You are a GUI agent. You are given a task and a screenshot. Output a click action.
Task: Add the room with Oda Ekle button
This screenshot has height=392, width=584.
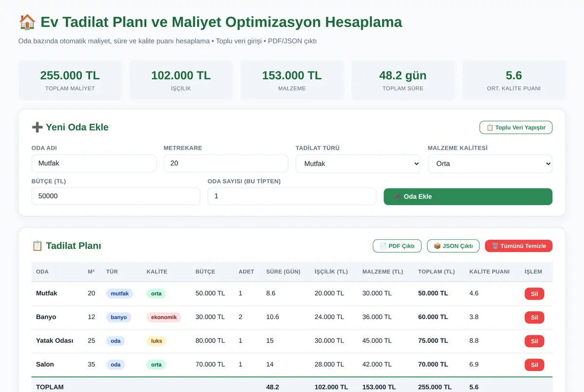[468, 196]
